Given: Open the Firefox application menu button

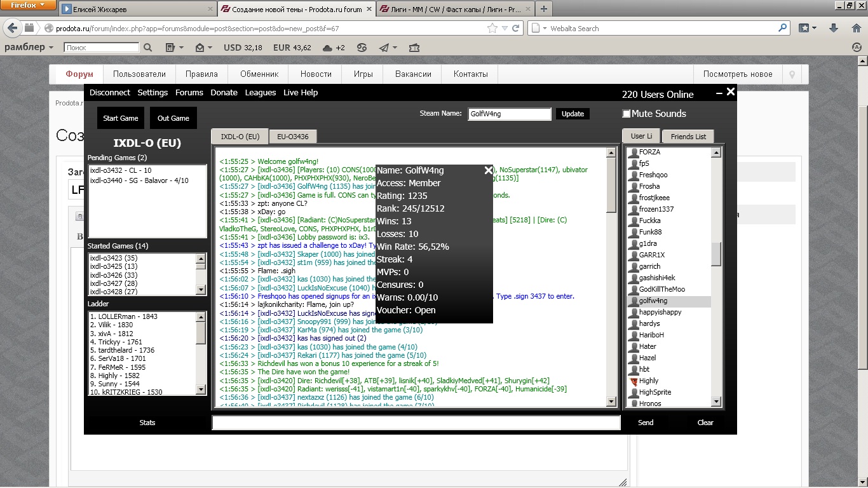Looking at the screenshot, I should point(28,6).
